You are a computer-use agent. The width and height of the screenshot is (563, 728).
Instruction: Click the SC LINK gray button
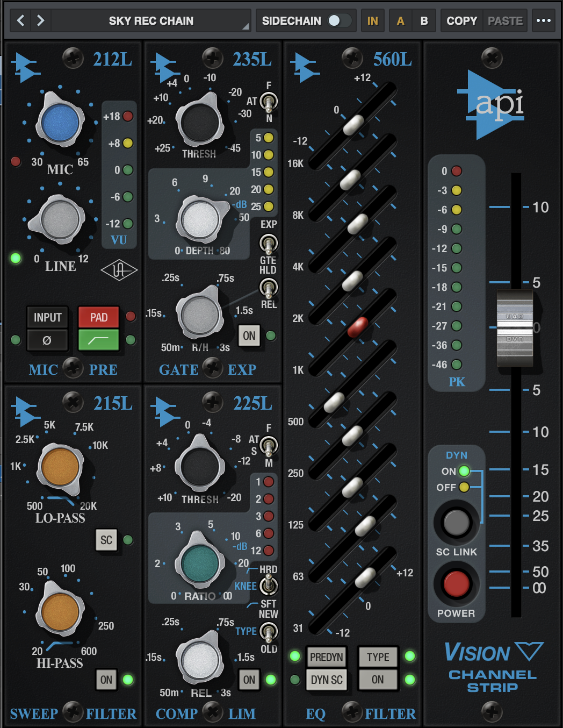point(456,523)
